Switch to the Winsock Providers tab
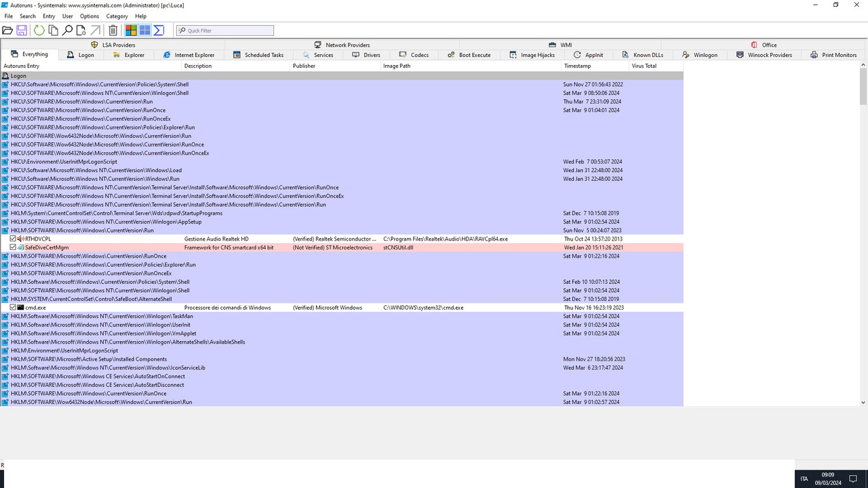The height and width of the screenshot is (488, 868). pyautogui.click(x=764, y=55)
